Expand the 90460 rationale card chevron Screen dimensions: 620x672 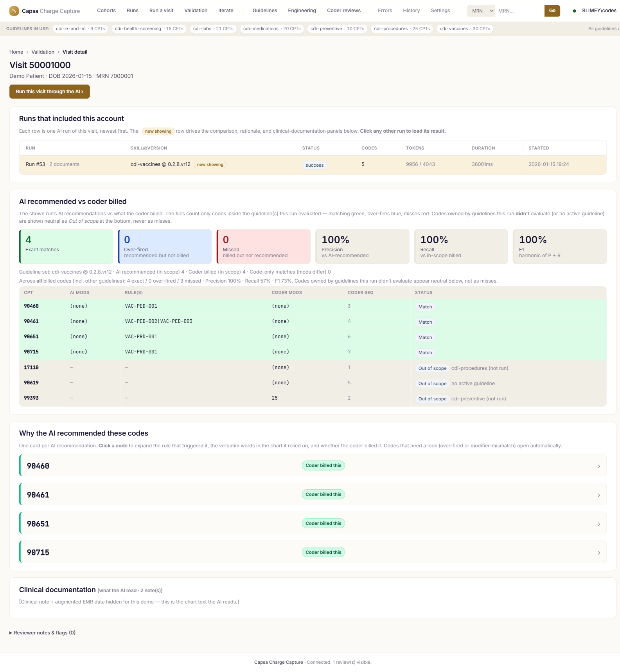[599, 466]
